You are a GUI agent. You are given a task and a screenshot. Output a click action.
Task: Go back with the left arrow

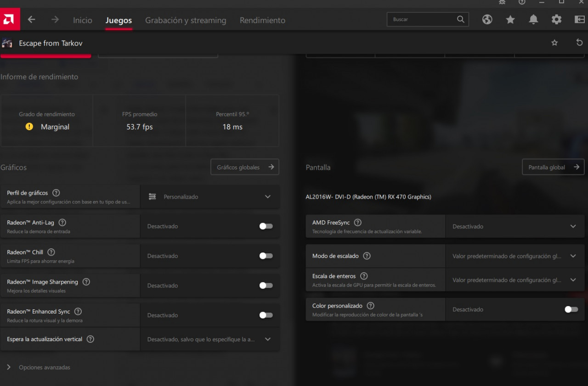click(x=31, y=19)
